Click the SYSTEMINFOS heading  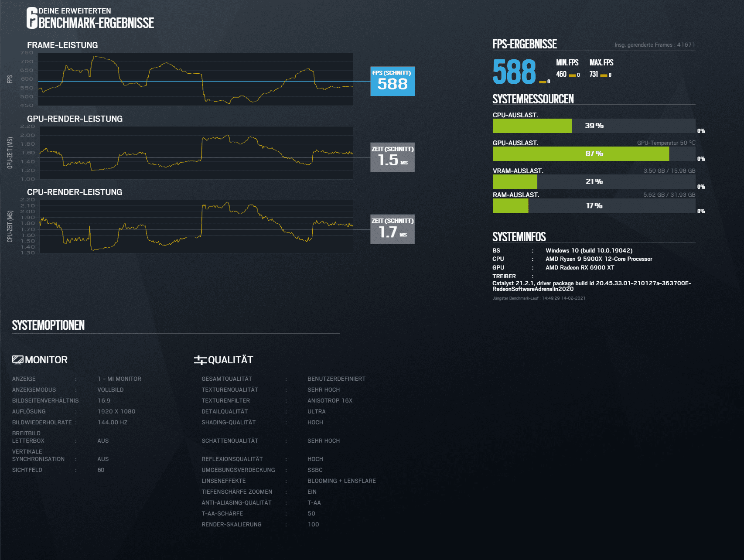coord(519,237)
